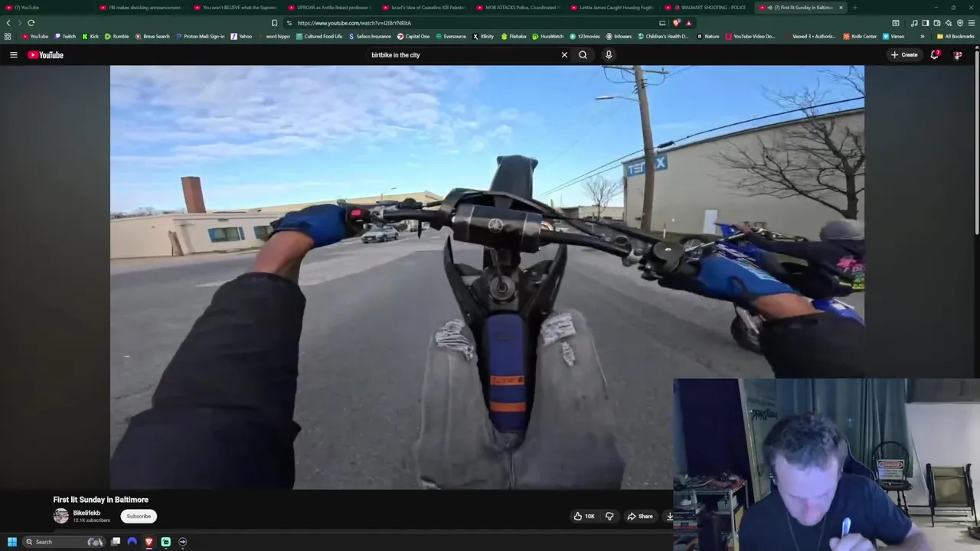The image size is (980, 551).
Task: Open the Twitch bookmark
Action: (x=65, y=36)
